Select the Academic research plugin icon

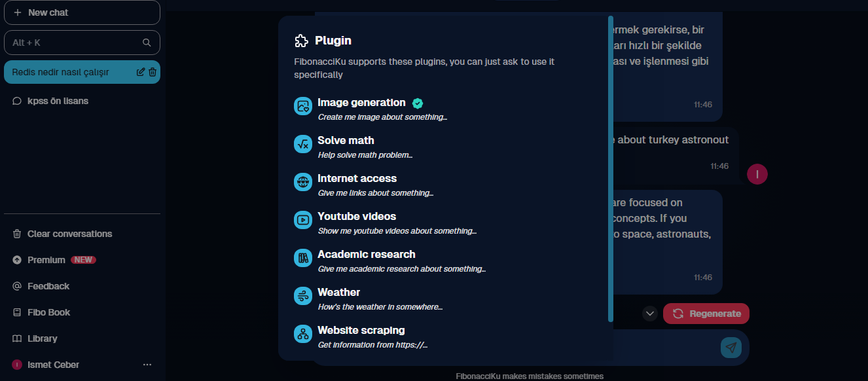303,258
